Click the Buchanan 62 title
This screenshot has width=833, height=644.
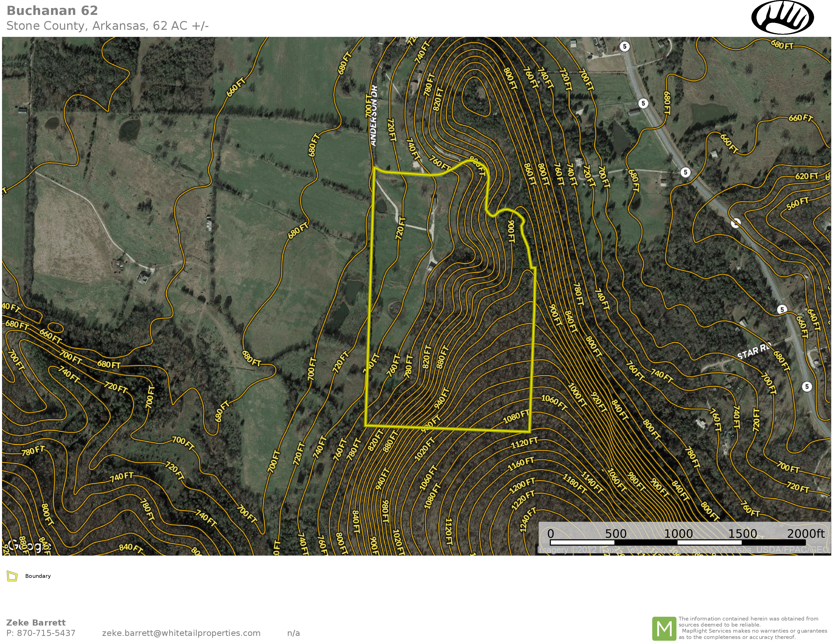pos(52,11)
